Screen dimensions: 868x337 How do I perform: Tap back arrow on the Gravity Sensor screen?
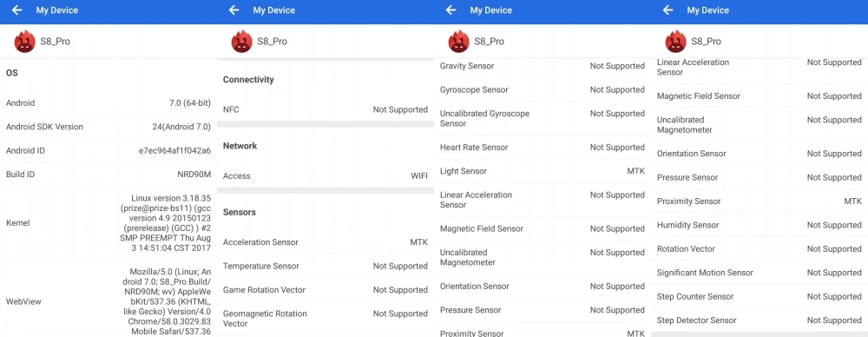tap(451, 10)
